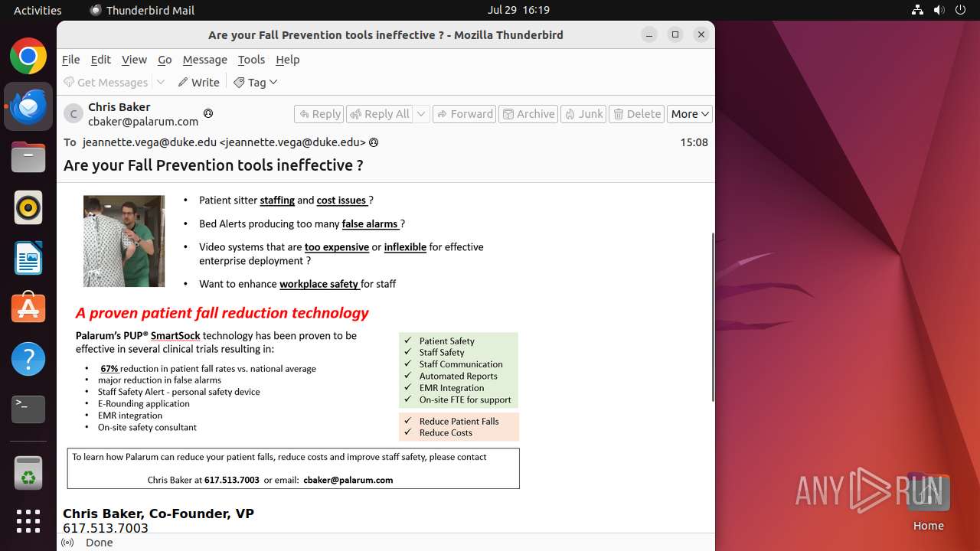Expand the Get Messages dropdown arrow
This screenshot has width=980, height=551.
161,82
